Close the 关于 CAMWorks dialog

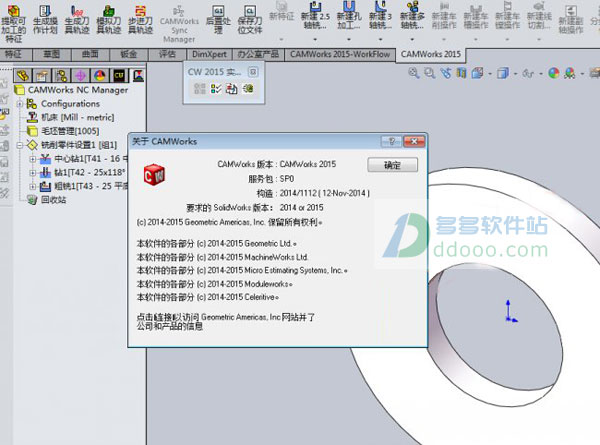pos(414,142)
